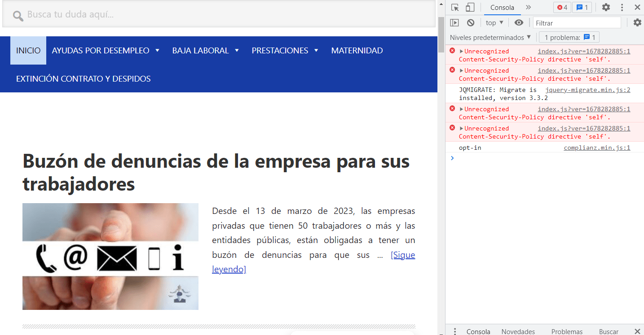This screenshot has width=644, height=335.
Task: Open Niveles predeterminados dropdown
Action: point(490,37)
